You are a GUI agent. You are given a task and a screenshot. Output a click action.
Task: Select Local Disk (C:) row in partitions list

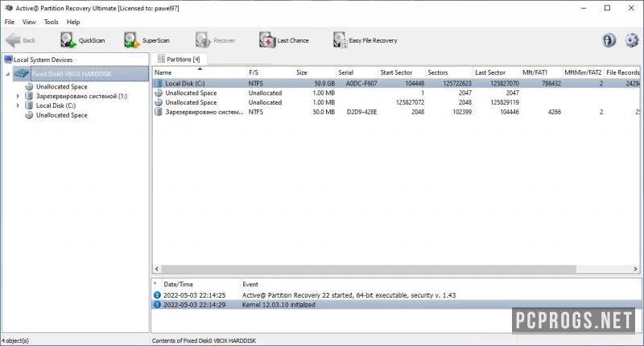pos(396,84)
